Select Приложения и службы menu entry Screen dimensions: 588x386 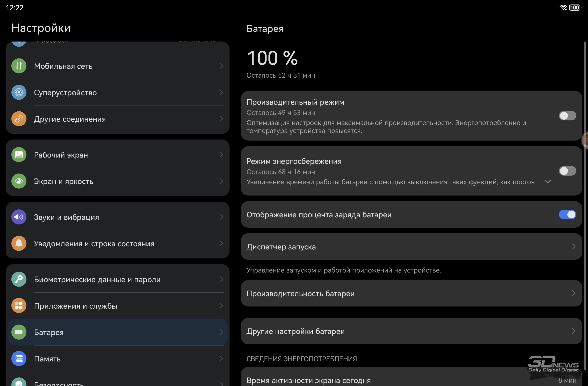click(118, 305)
